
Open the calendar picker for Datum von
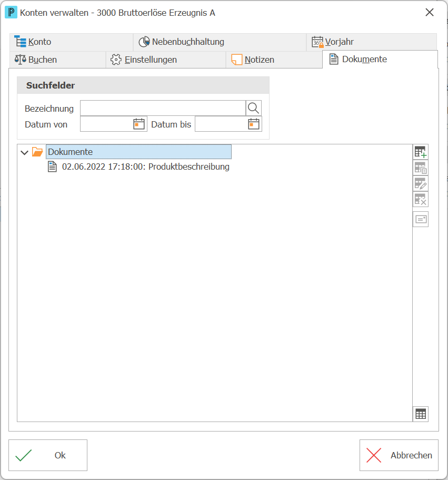[x=139, y=124]
